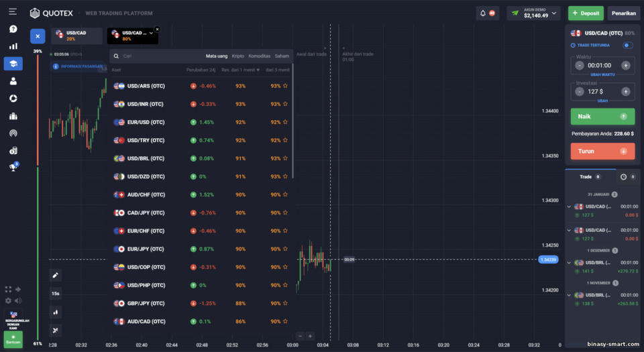Click the Ubah Waktu link
This screenshot has height=352, width=644.
pyautogui.click(x=602, y=74)
